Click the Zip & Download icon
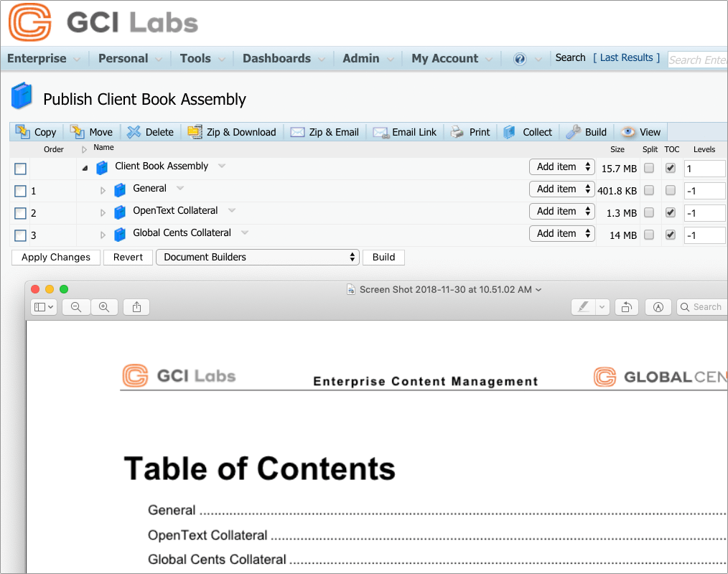Image resolution: width=728 pixels, height=574 pixels. (195, 132)
